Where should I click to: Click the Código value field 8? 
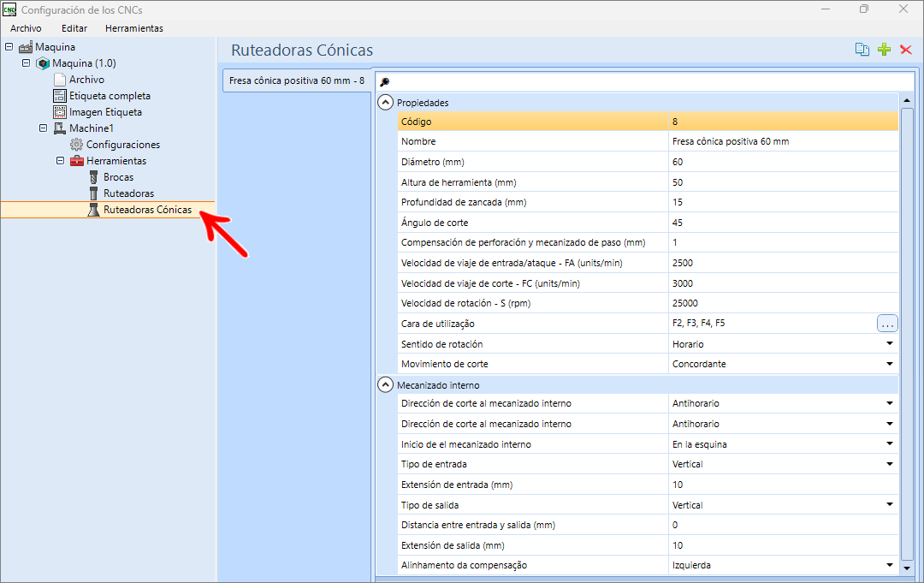click(x=783, y=122)
